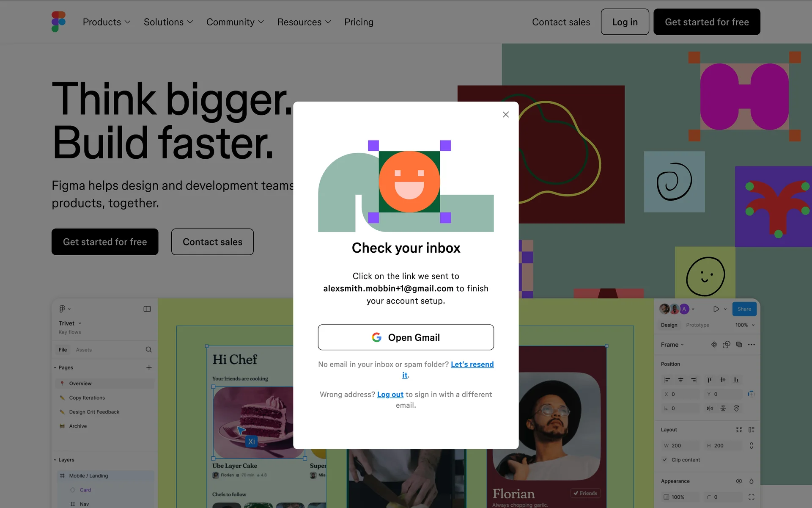Toggle the Clip content checkbox
The image size is (812, 508).
click(665, 460)
